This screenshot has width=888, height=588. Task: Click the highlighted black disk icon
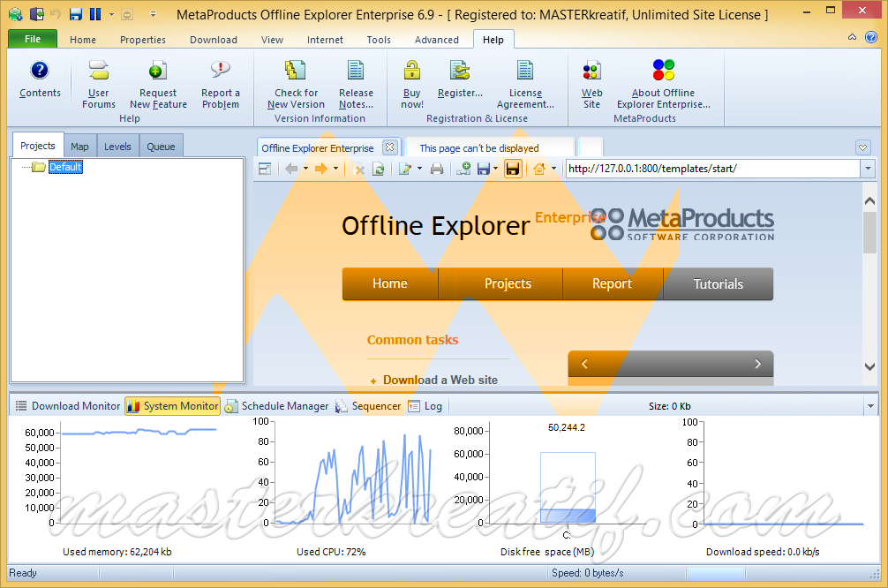pyautogui.click(x=513, y=169)
